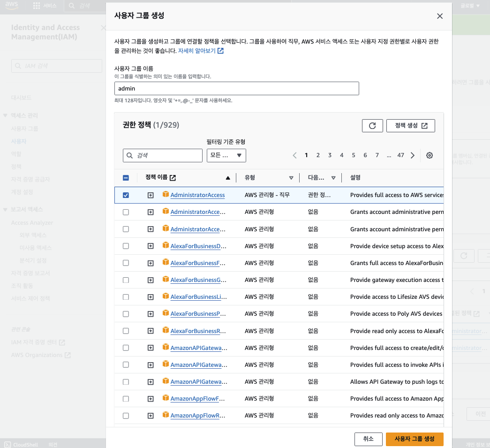Open the 글로벌 region menu in top bar

pos(470,6)
